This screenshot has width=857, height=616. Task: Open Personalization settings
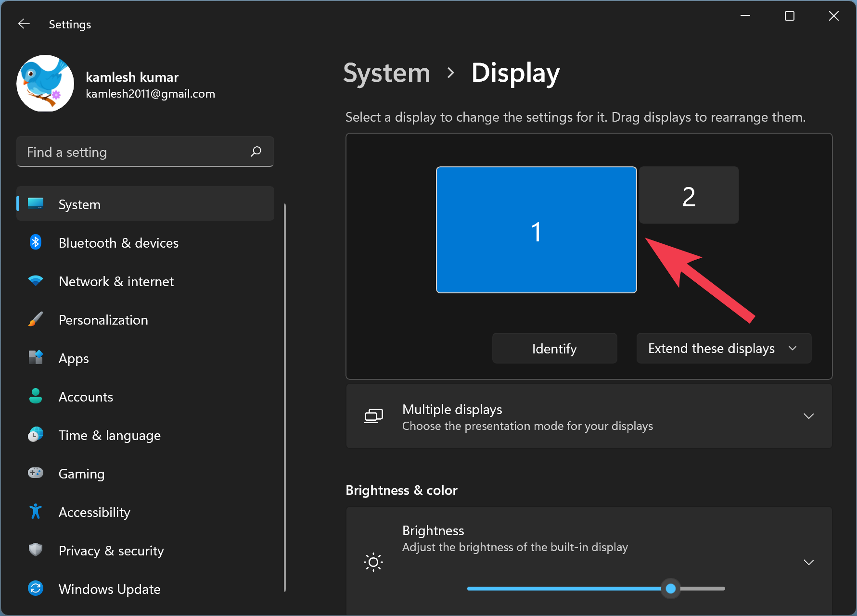[x=145, y=319]
